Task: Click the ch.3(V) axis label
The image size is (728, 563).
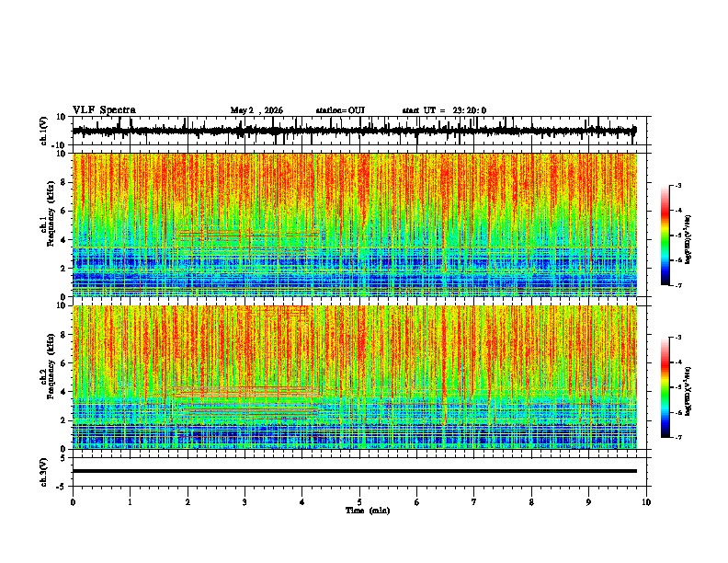Action: (44, 472)
